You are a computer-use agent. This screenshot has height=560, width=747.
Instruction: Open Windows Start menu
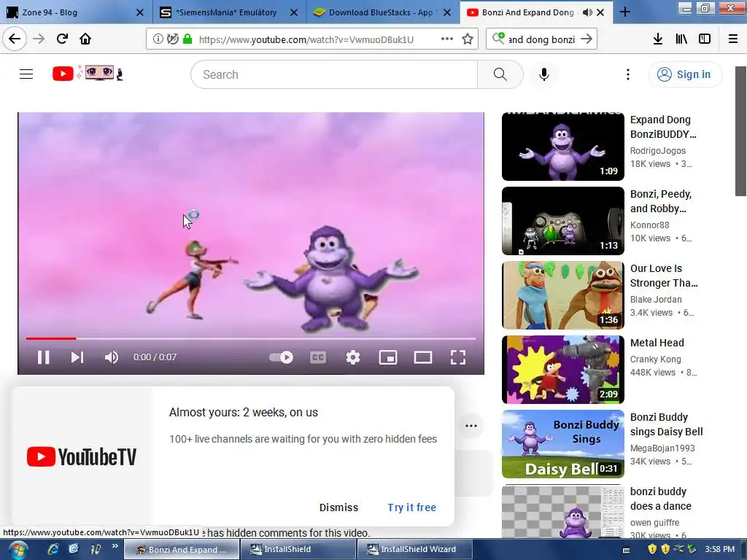[x=18, y=550]
